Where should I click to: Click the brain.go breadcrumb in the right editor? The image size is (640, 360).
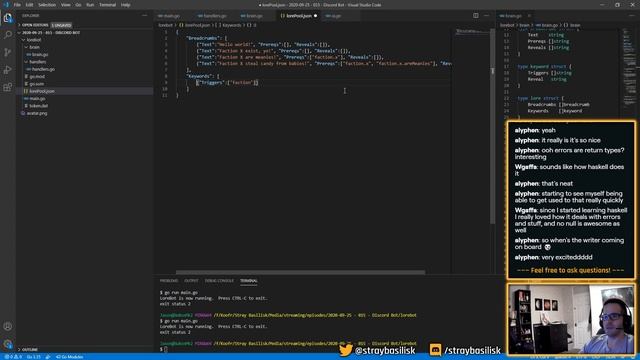pyautogui.click(x=546, y=25)
